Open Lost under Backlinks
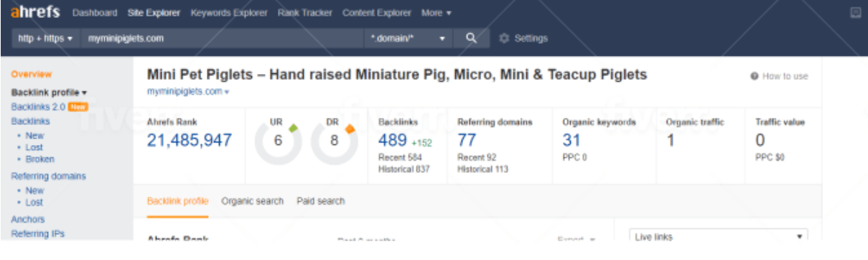The width and height of the screenshot is (868, 260). click(34, 147)
